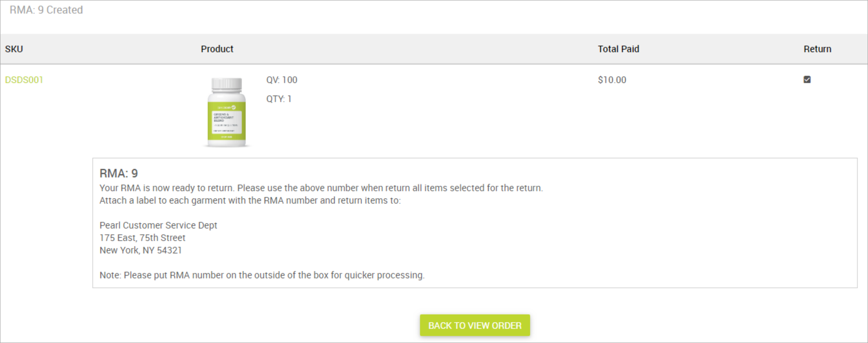Screen dimensions: 868x343
Task: Click the Back to View Order button
Action: point(475,326)
